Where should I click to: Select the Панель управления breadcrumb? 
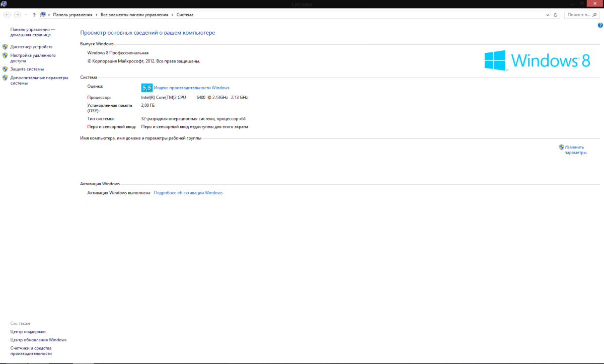73,15
